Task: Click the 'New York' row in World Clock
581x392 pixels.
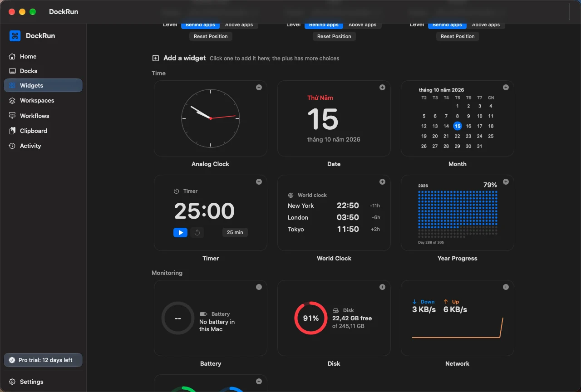Action: tap(334, 206)
